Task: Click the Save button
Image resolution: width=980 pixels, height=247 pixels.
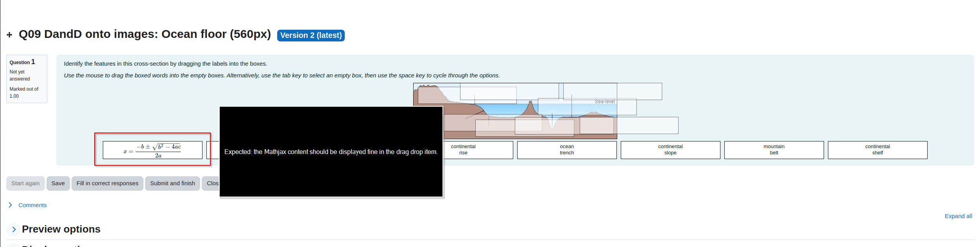Action: [58, 183]
